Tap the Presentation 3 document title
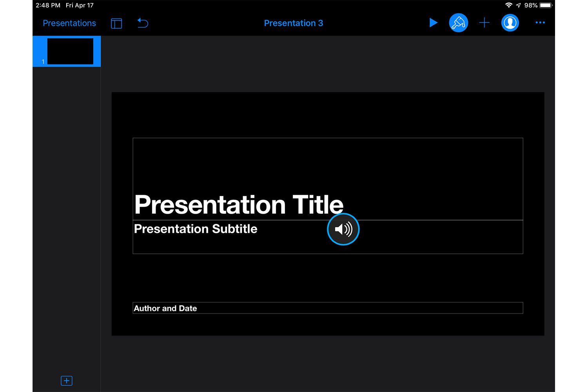This screenshot has height=392, width=588. 293,23
